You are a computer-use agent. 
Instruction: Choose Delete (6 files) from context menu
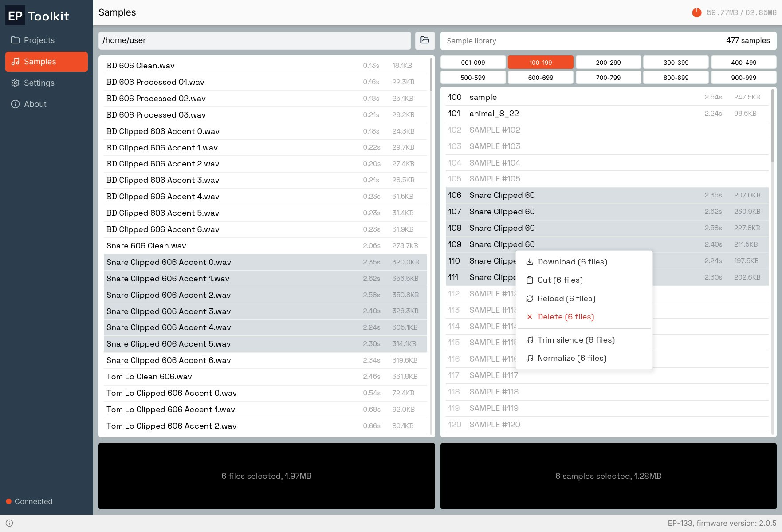point(584,317)
